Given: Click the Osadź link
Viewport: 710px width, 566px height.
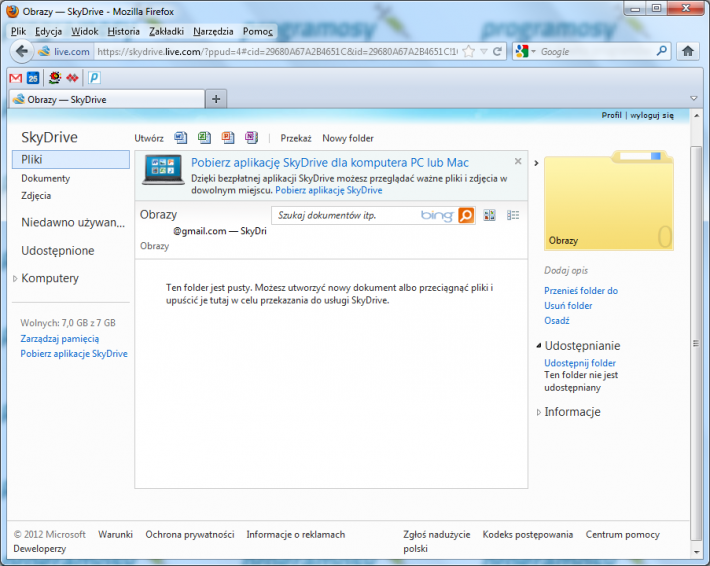Looking at the screenshot, I should click(556, 321).
